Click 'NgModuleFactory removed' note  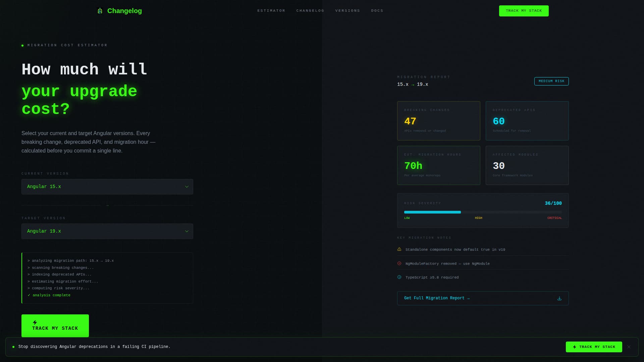pos(447,264)
